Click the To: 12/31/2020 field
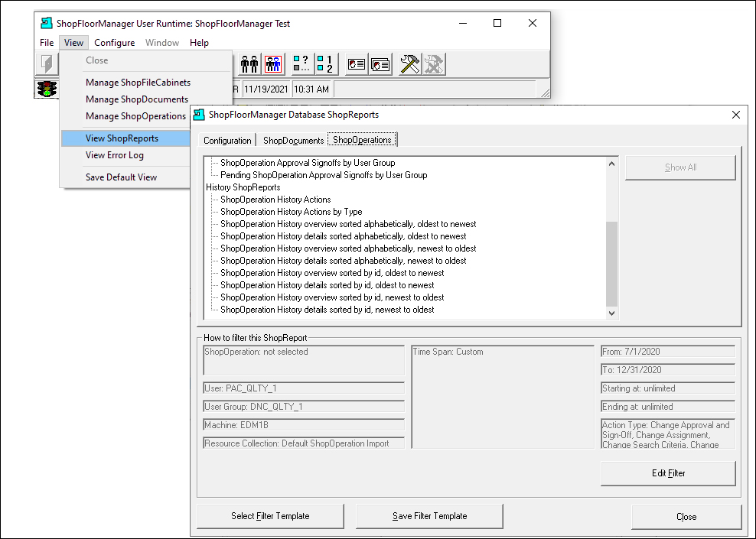Viewport: 756px width, 539px height. click(668, 370)
